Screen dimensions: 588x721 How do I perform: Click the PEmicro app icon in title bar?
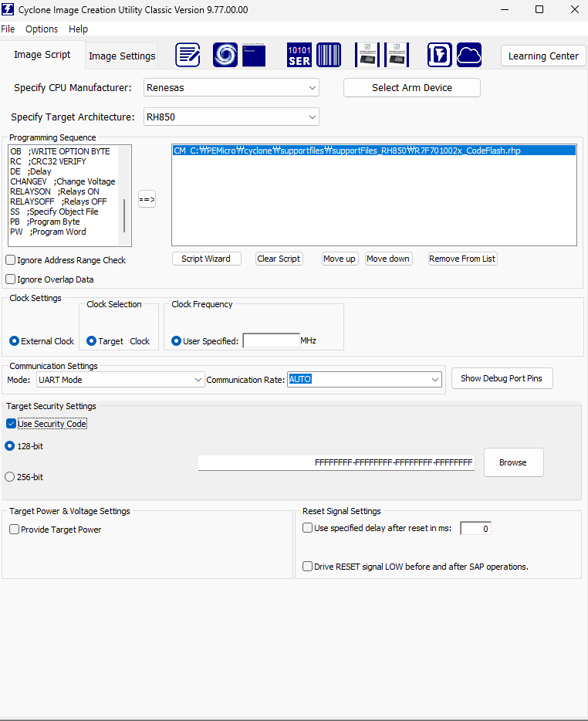click(8, 9)
